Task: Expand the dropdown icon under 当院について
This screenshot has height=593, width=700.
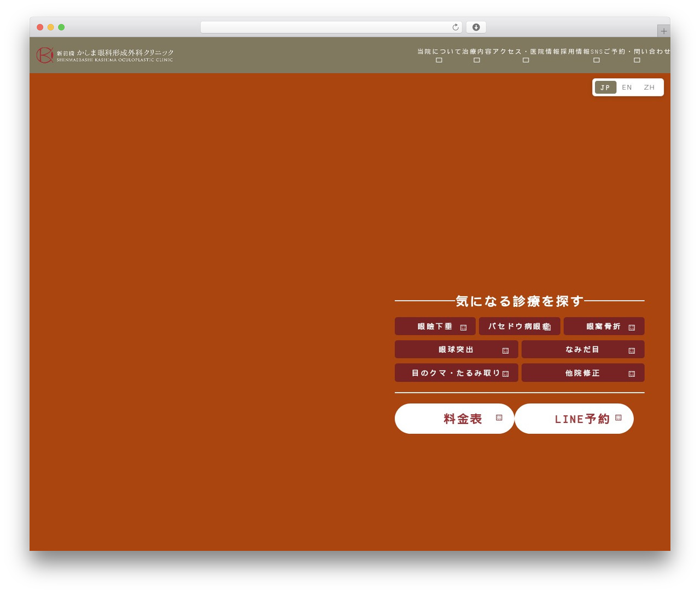Action: click(x=439, y=60)
